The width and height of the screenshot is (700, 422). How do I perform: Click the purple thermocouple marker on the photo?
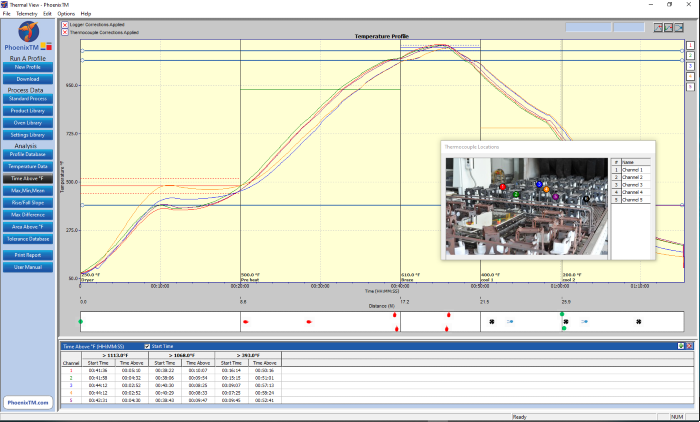coord(555,196)
